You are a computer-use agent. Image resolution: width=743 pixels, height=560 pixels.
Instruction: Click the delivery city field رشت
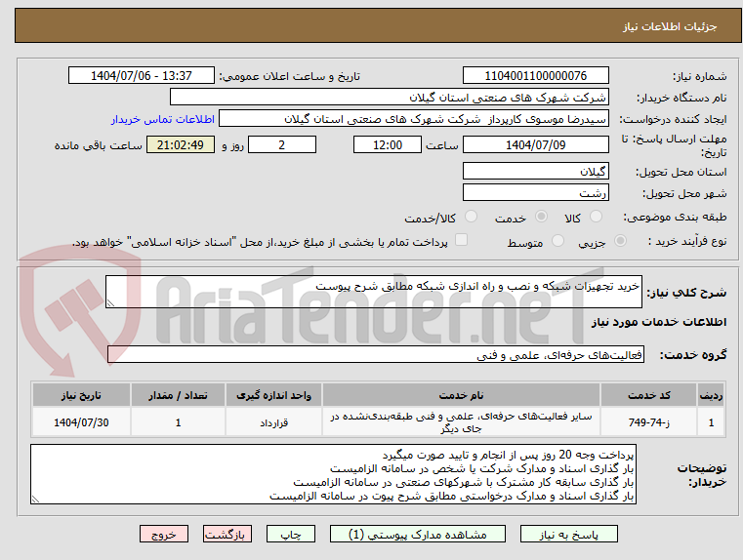[535, 193]
